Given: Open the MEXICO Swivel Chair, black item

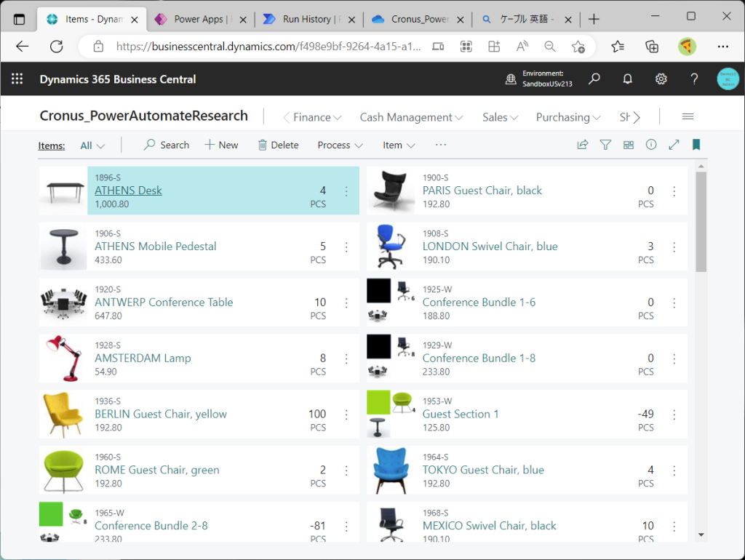Looking at the screenshot, I should pos(490,527).
